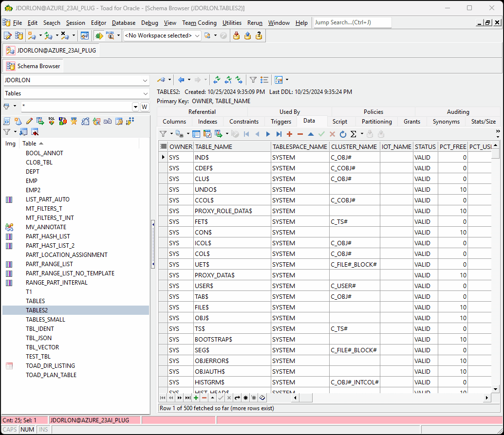Click the object filter text field

[x=76, y=107]
